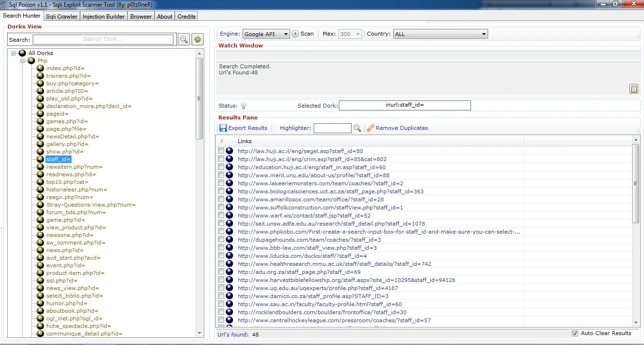Open the Injection Builder tab

(103, 16)
